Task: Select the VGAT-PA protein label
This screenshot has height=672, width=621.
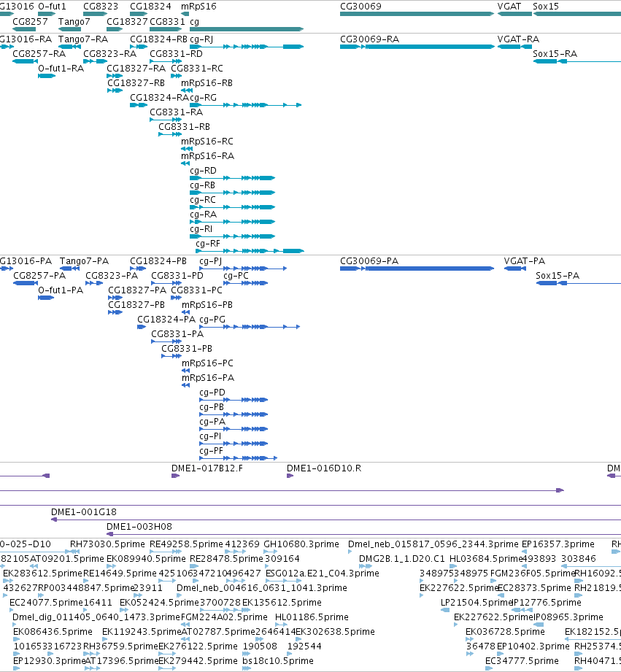Action: (x=525, y=261)
